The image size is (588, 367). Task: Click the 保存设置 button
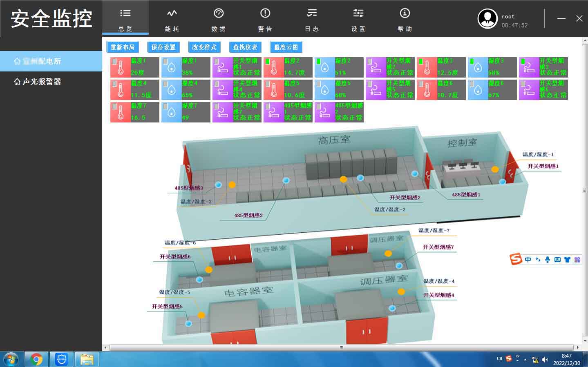163,47
